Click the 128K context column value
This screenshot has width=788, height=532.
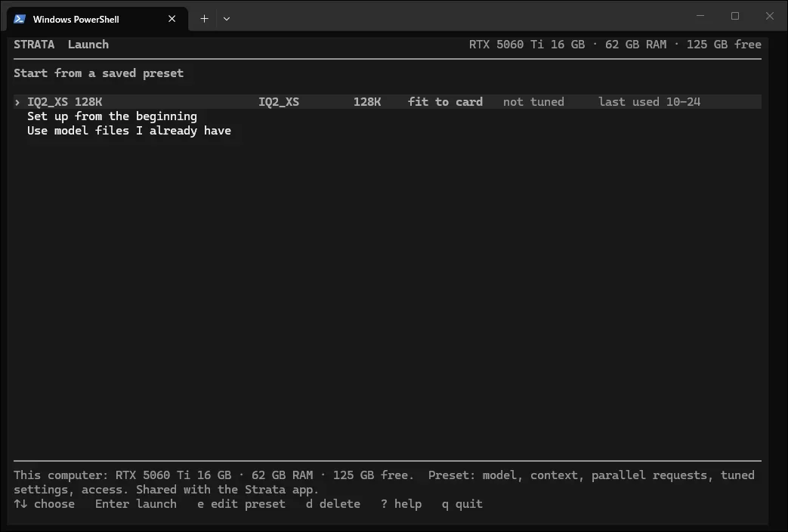tap(367, 101)
